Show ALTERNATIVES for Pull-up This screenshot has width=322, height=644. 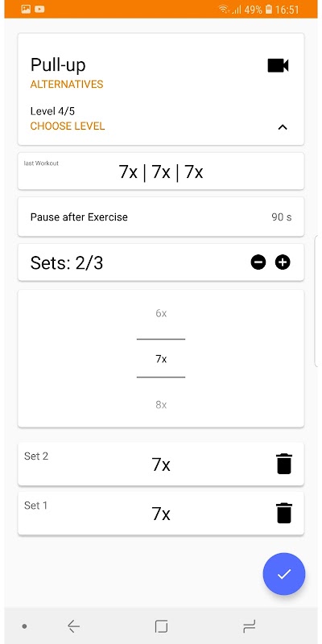click(67, 85)
